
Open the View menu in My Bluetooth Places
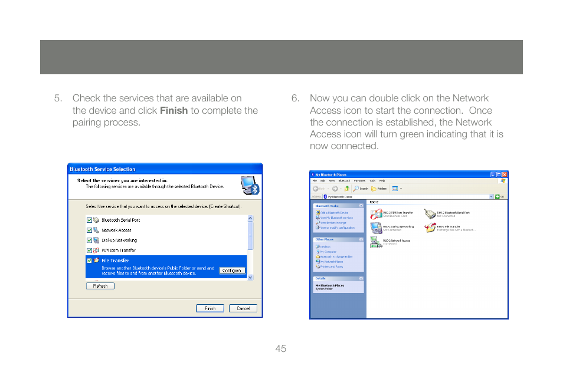pos(332,181)
